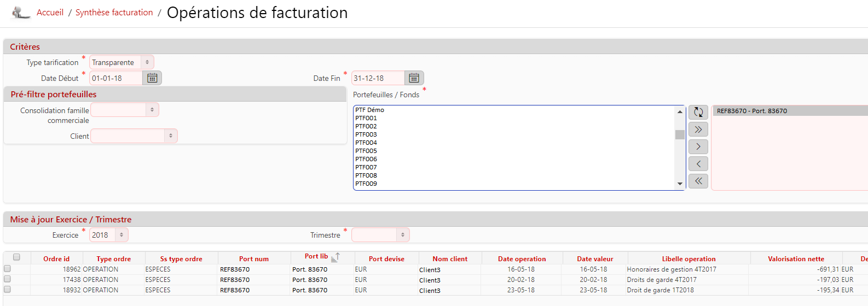Screen dimensions: 868x306
Task: Open the Date Début calendar picker
Action: (x=152, y=78)
